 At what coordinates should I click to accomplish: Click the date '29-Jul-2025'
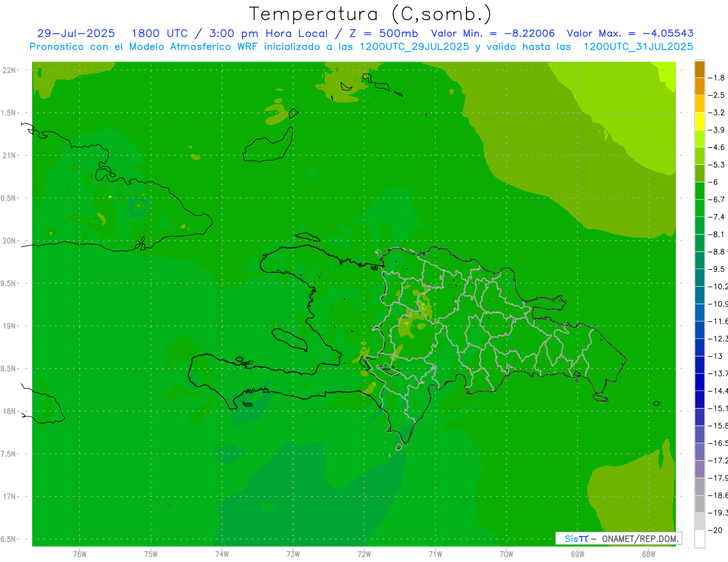(76, 33)
